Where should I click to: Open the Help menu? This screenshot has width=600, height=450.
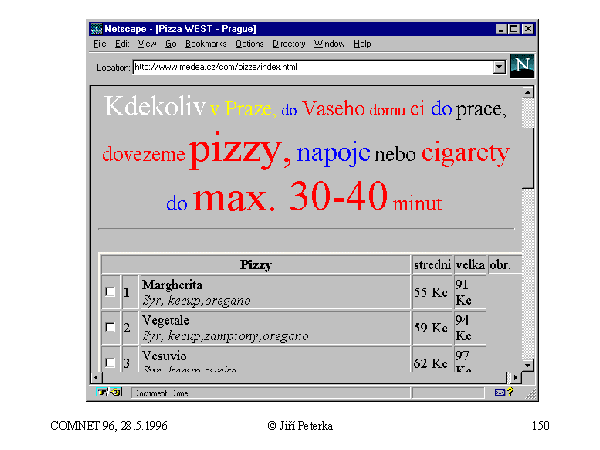[362, 44]
